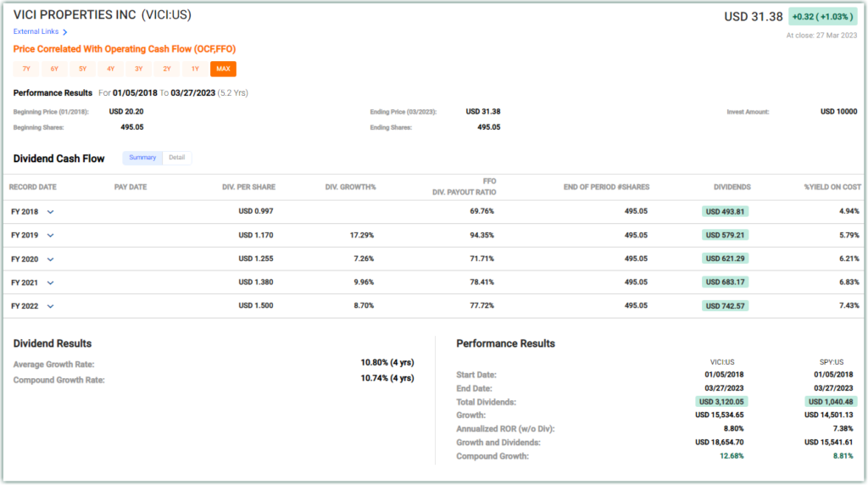Image resolution: width=868 pixels, height=485 pixels.
Task: Click the DIV. PER SHARE column header
Action: (248, 187)
